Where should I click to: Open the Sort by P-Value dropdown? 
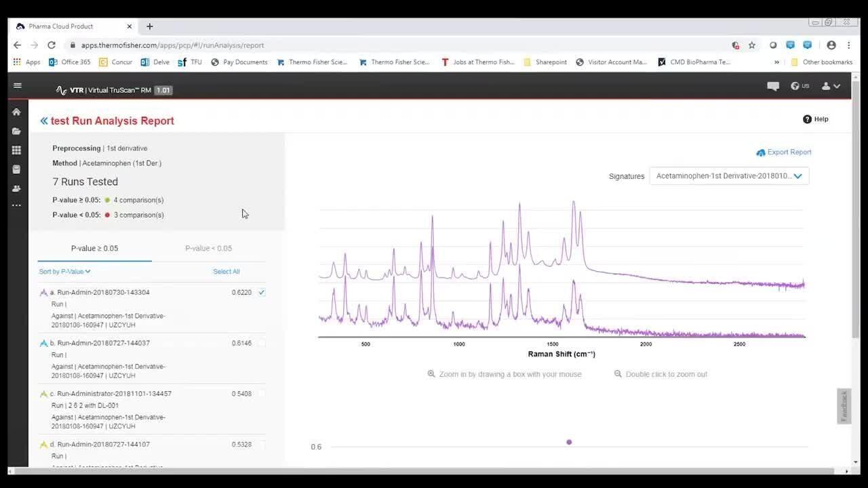(x=64, y=272)
